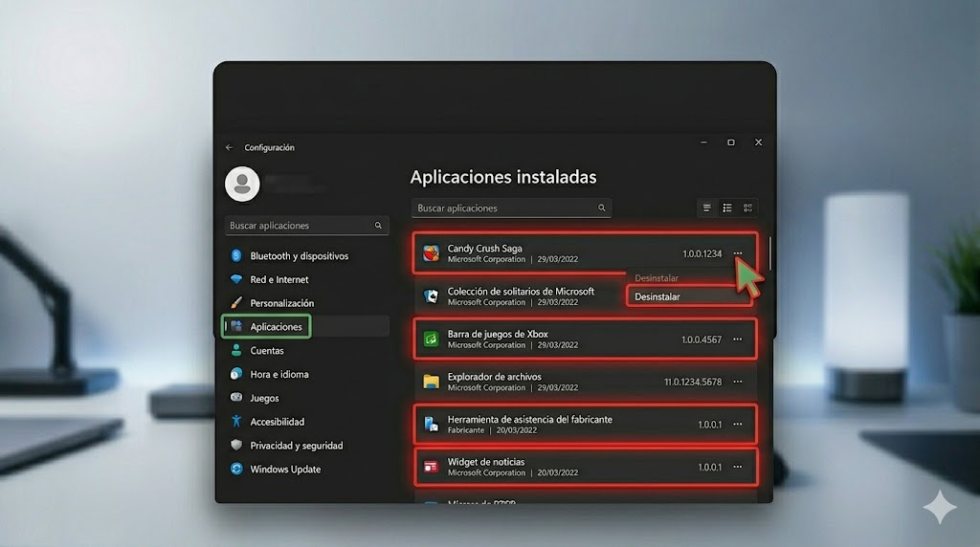Click the Candy Crush Saga app icon
This screenshot has width=980, height=547.
click(x=432, y=253)
